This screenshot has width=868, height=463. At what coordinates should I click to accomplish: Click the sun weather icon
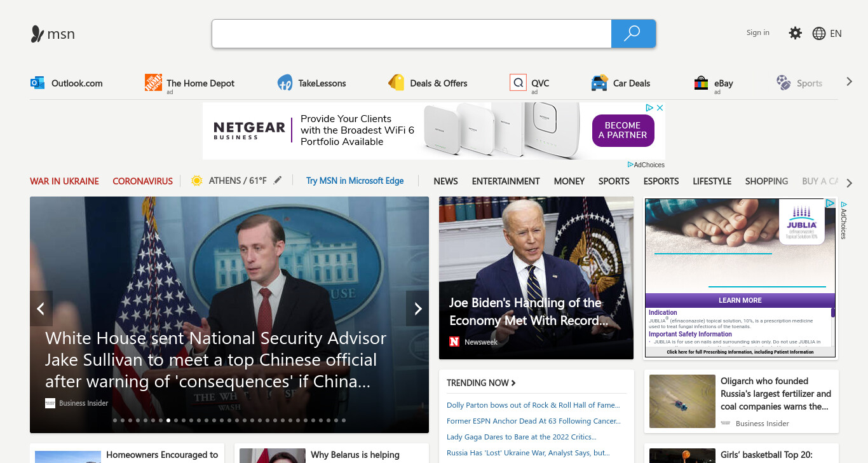[x=196, y=181]
